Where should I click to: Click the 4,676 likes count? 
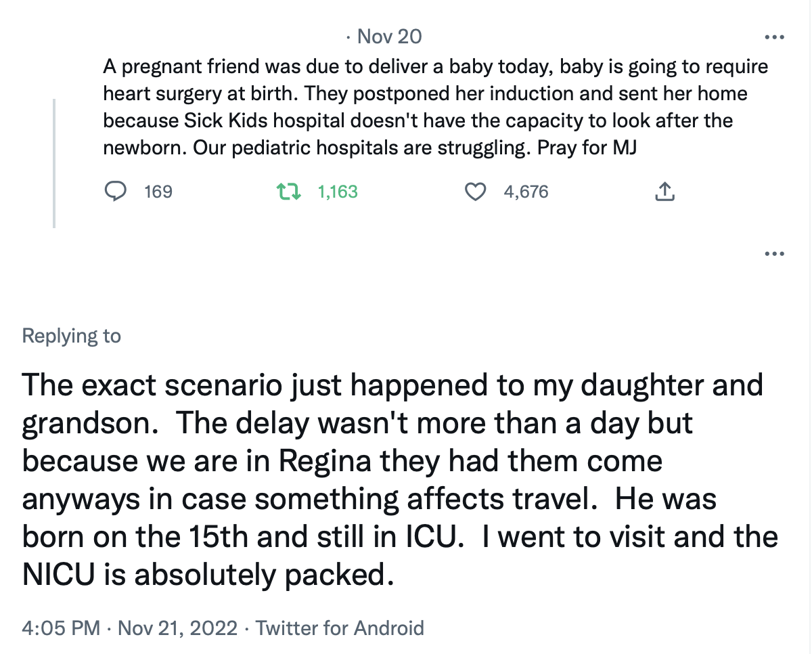coord(526,192)
